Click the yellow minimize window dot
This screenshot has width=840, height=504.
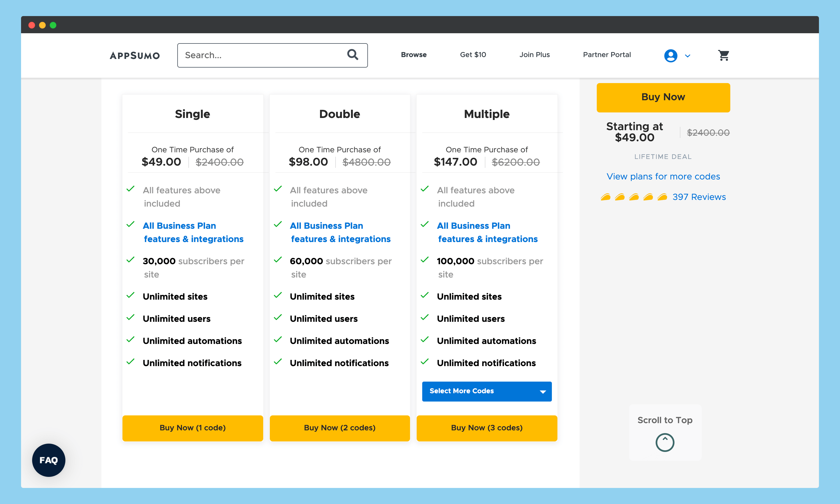(x=42, y=25)
